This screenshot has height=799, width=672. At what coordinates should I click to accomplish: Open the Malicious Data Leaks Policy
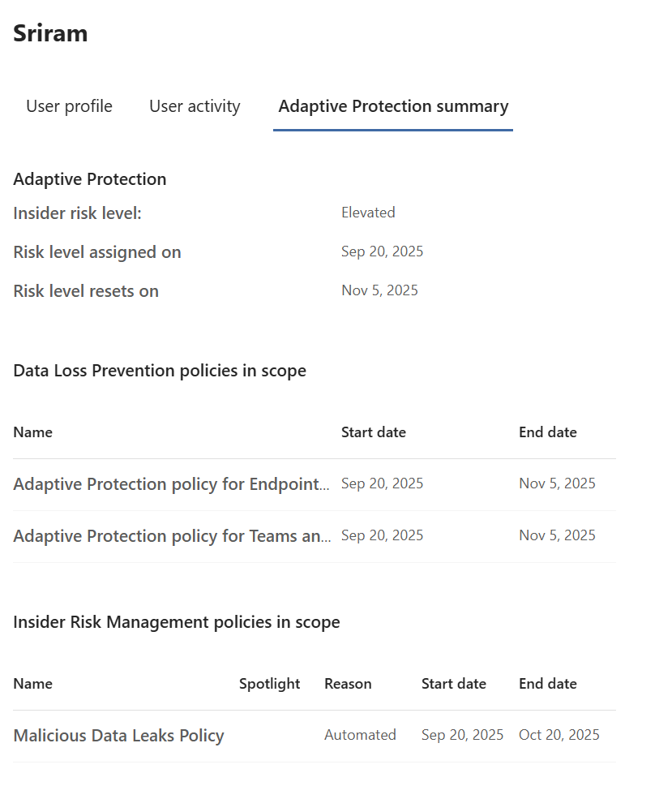coord(118,736)
